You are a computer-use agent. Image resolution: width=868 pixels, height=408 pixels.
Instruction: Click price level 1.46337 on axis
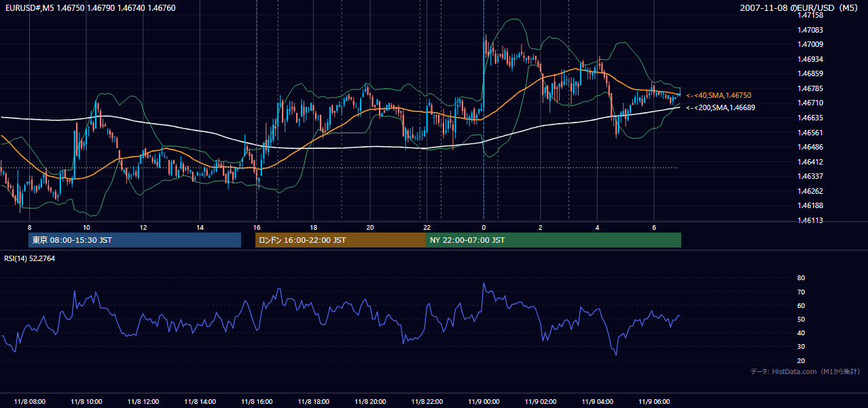810,176
